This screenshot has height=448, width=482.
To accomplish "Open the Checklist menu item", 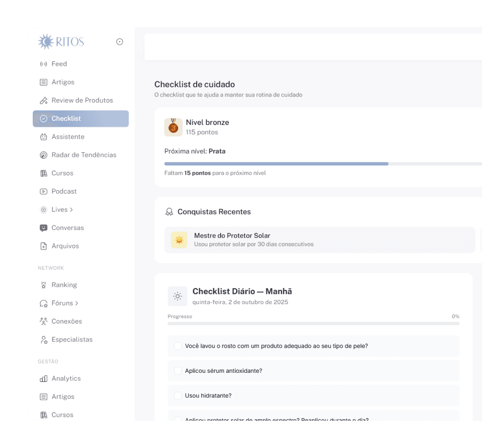I will [x=80, y=119].
